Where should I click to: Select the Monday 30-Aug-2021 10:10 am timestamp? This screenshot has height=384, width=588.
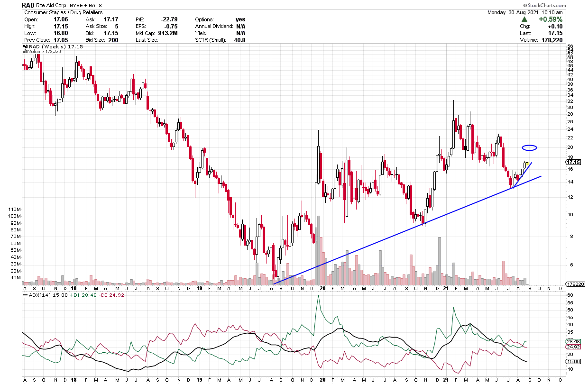click(x=525, y=12)
